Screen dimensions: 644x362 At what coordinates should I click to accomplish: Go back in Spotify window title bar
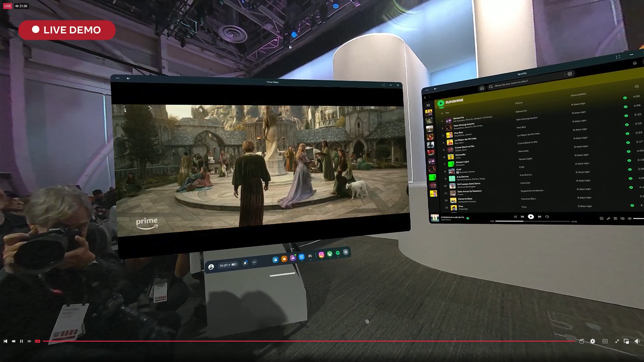[435, 89]
